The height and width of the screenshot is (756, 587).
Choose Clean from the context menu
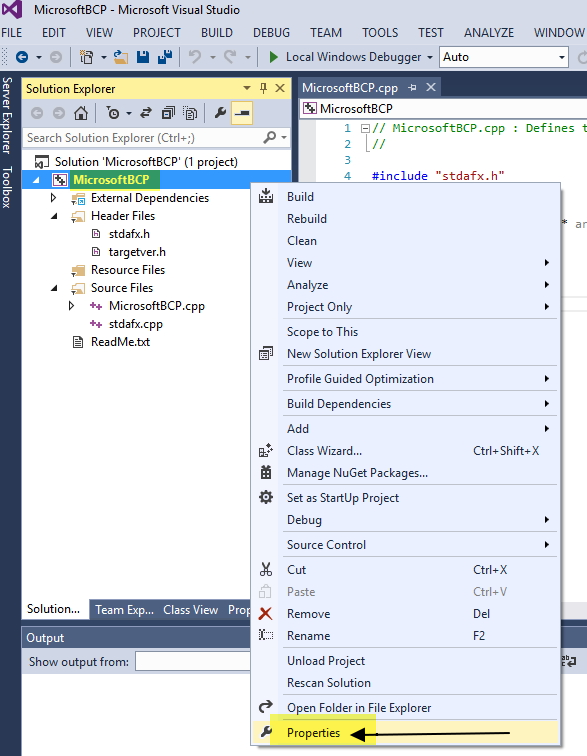click(x=406, y=241)
